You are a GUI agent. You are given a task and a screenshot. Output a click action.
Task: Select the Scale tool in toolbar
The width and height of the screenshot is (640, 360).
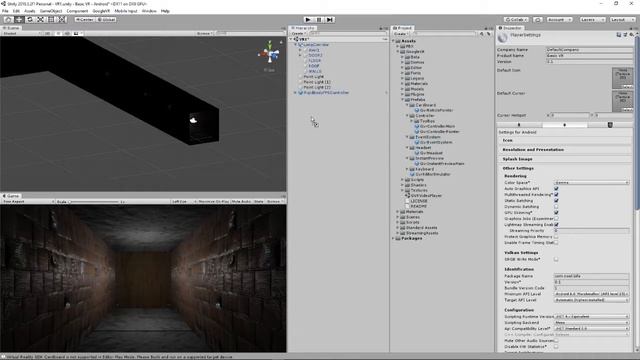click(x=40, y=20)
